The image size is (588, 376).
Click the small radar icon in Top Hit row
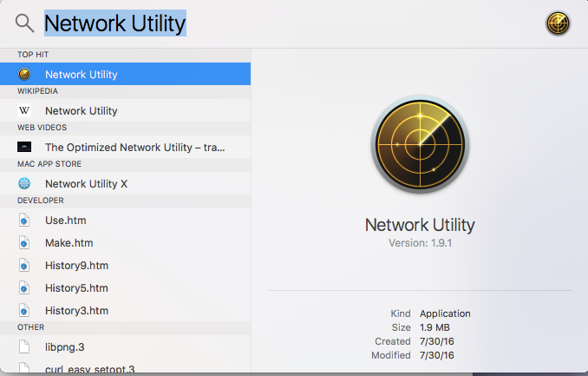tap(24, 74)
